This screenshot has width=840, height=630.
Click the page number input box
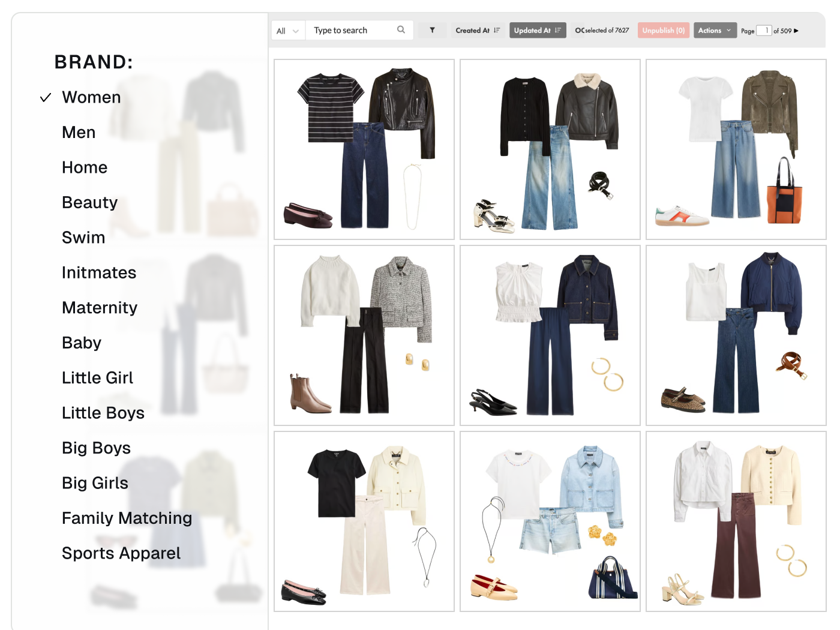point(763,31)
